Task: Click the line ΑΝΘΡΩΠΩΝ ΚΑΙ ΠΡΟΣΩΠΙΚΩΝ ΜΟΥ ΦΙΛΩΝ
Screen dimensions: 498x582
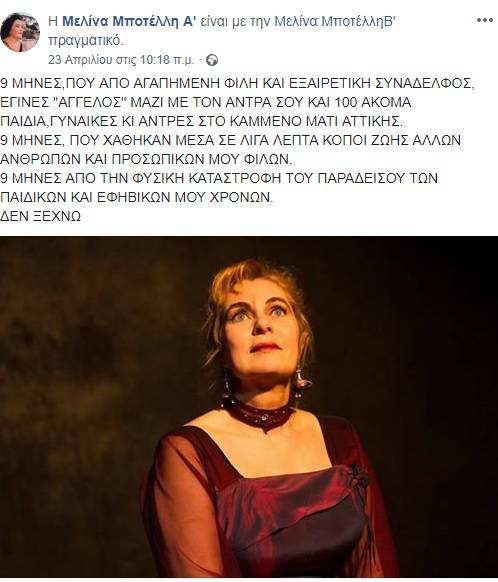Action: point(146,159)
